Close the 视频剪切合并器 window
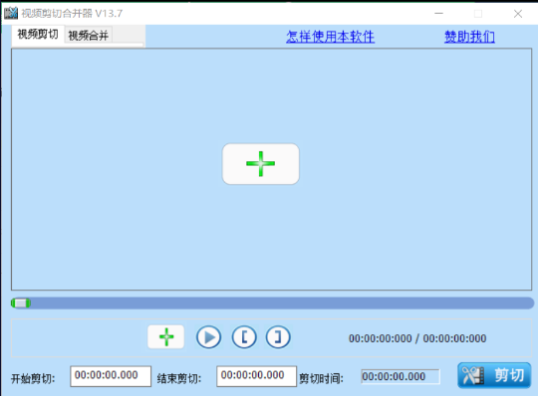538x396 pixels. coord(518,13)
